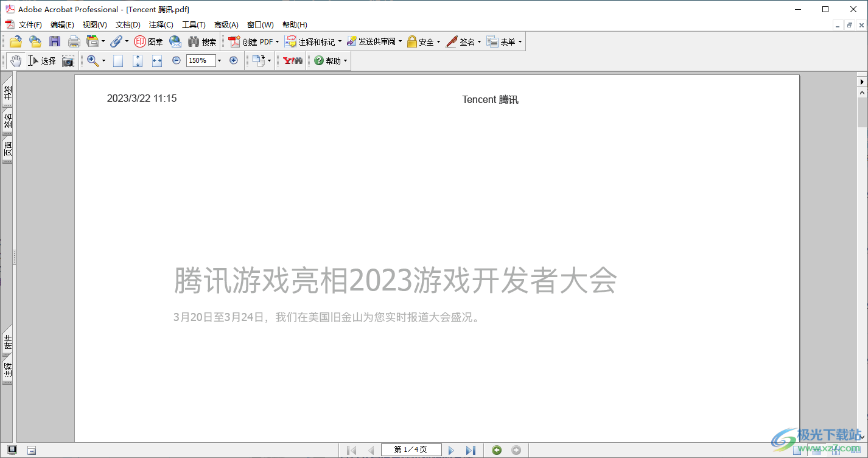Go to the next page
Screen dimensions: 868x458
(451, 450)
